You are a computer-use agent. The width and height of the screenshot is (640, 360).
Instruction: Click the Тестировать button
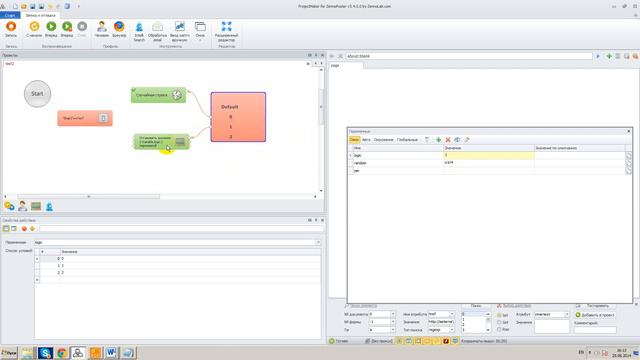point(595,306)
